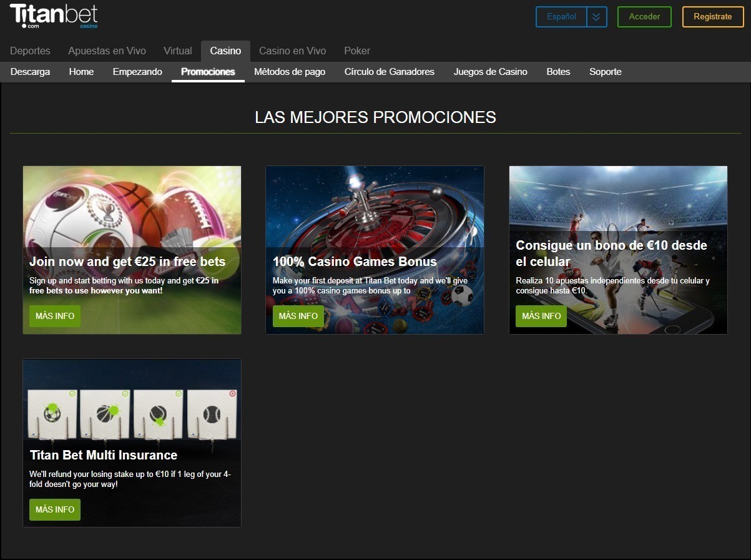This screenshot has height=560, width=751.
Task: Select the Español language button
Action: click(x=561, y=17)
